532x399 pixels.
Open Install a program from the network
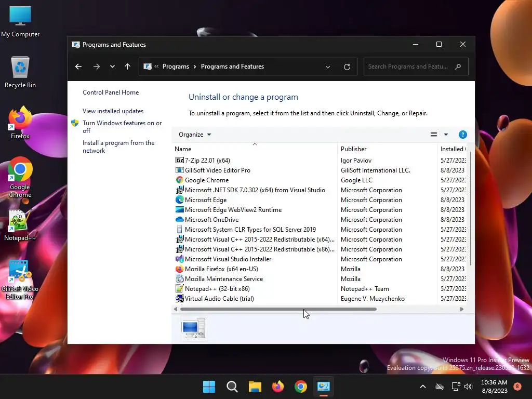(x=118, y=147)
